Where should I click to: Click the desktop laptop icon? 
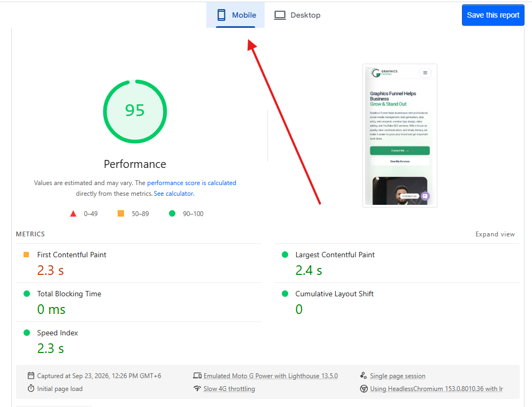pyautogui.click(x=280, y=15)
